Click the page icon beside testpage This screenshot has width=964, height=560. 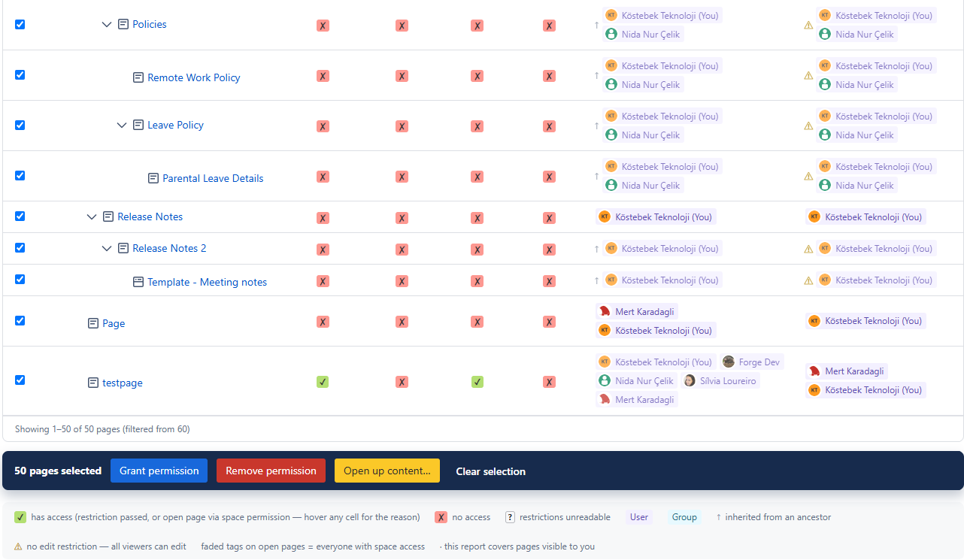[93, 383]
